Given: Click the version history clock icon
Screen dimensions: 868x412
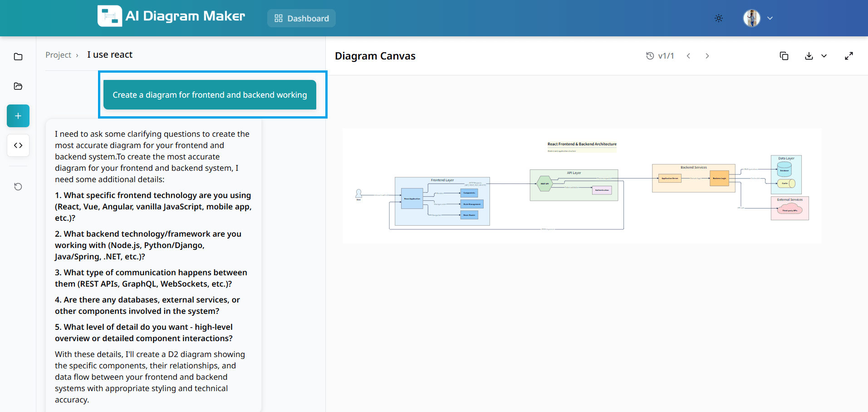Looking at the screenshot, I should click(x=650, y=55).
